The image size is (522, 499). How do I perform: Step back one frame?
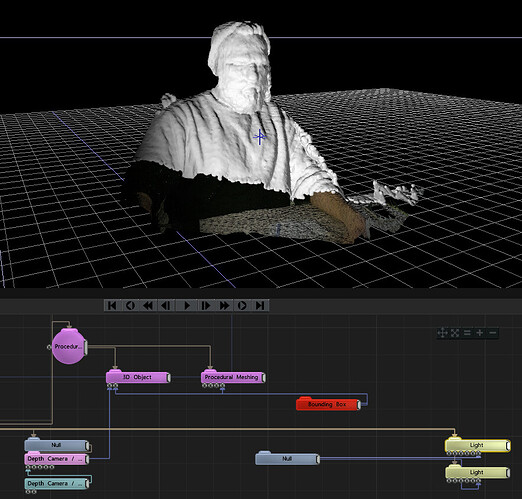coord(166,305)
